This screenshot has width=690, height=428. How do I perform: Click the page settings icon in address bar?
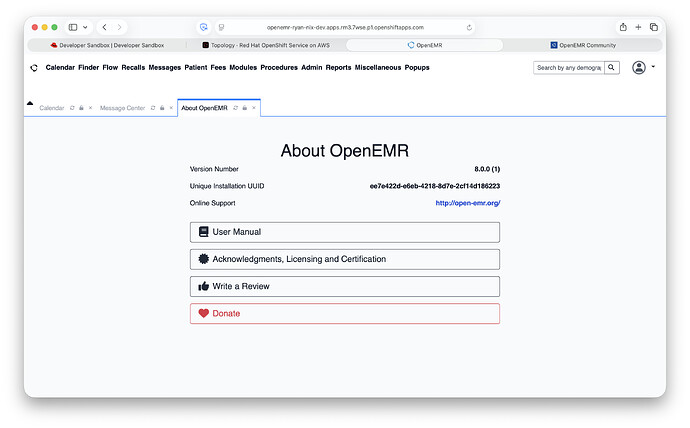pyautogui.click(x=221, y=27)
